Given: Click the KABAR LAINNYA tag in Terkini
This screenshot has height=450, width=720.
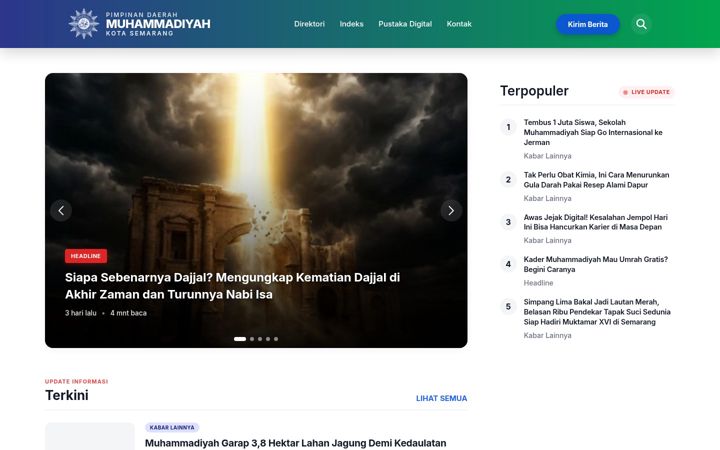Looking at the screenshot, I should tap(172, 428).
